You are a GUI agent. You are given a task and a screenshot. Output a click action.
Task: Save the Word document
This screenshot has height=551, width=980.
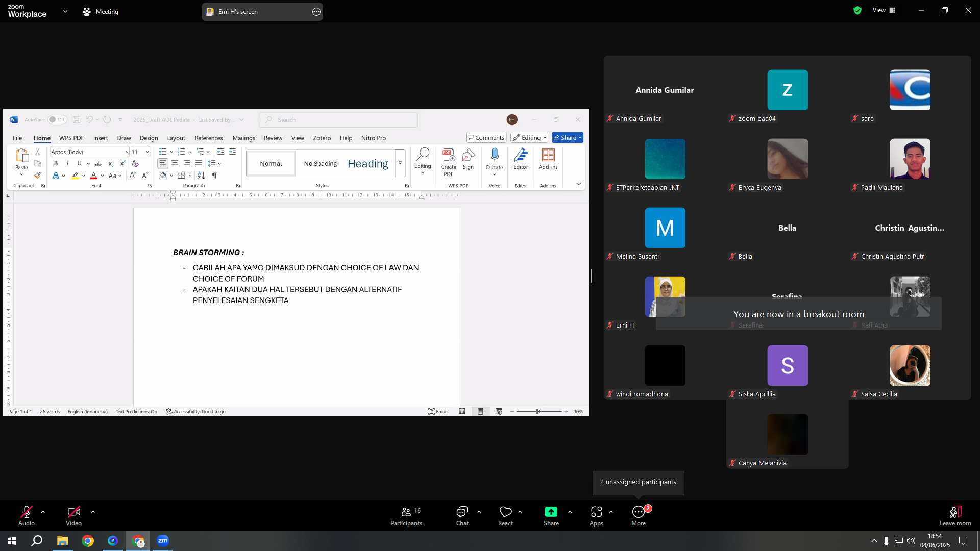[x=77, y=120]
